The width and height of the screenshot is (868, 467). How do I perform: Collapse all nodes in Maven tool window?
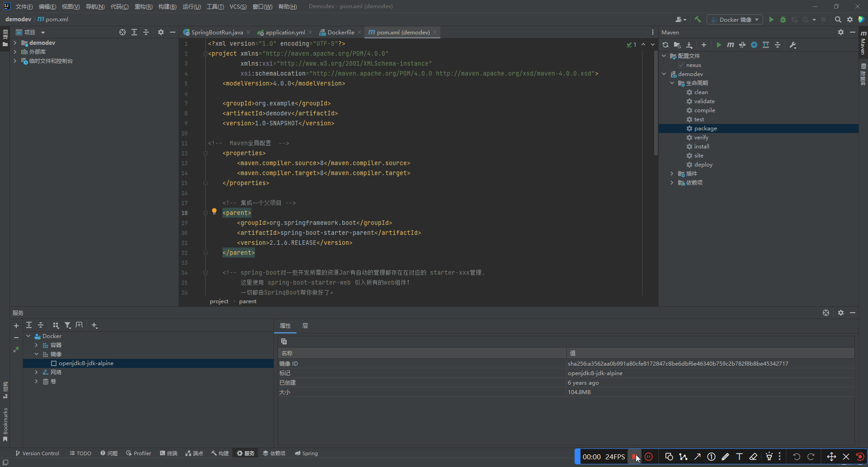pyautogui.click(x=778, y=45)
